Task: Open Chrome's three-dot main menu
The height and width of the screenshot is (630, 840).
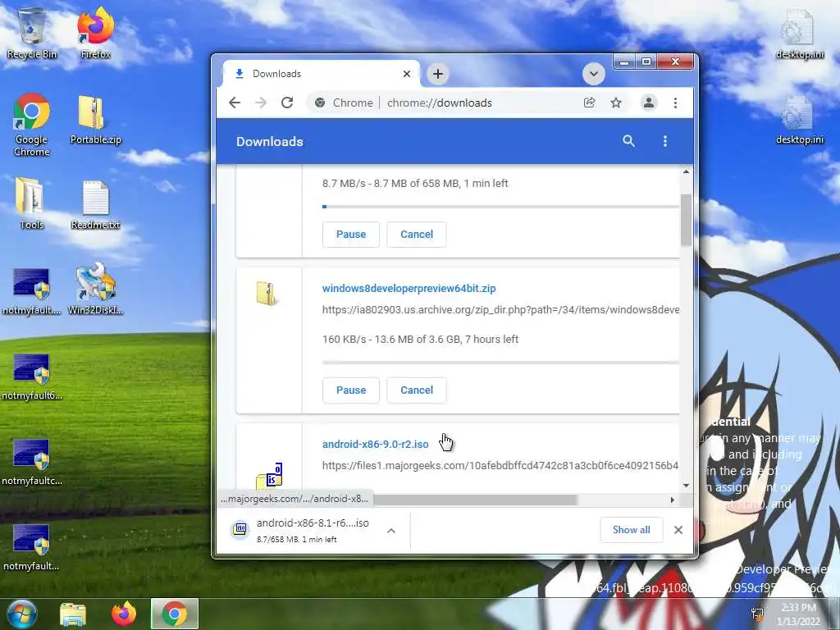Action: coord(675,103)
